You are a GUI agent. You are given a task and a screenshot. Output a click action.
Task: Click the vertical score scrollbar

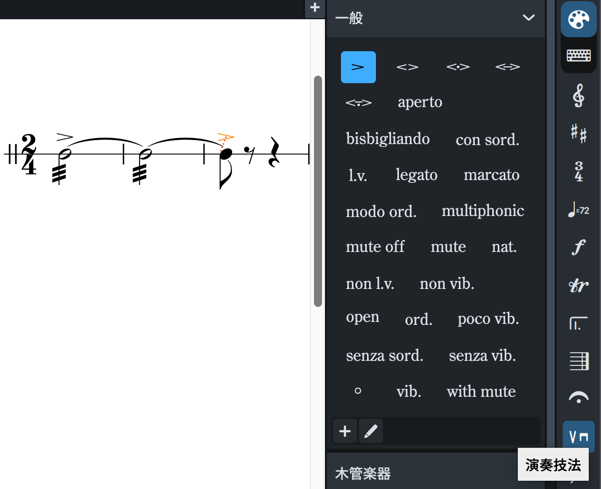pos(318,190)
